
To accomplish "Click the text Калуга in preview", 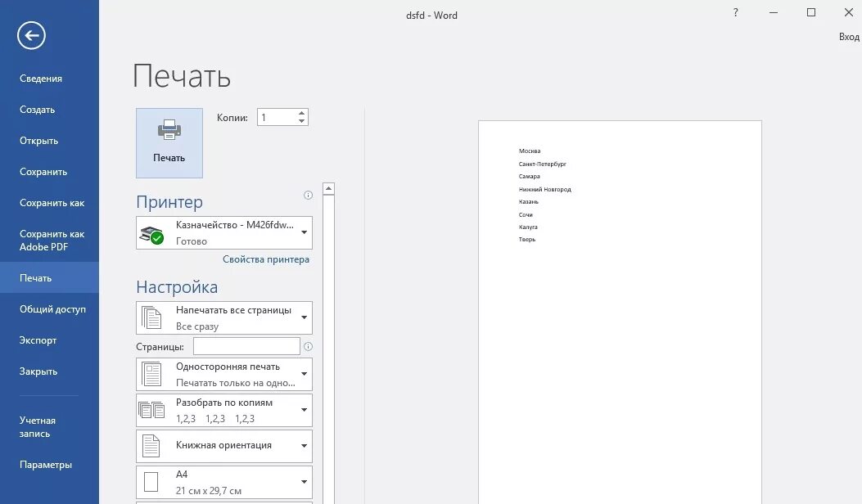I will (x=528, y=227).
